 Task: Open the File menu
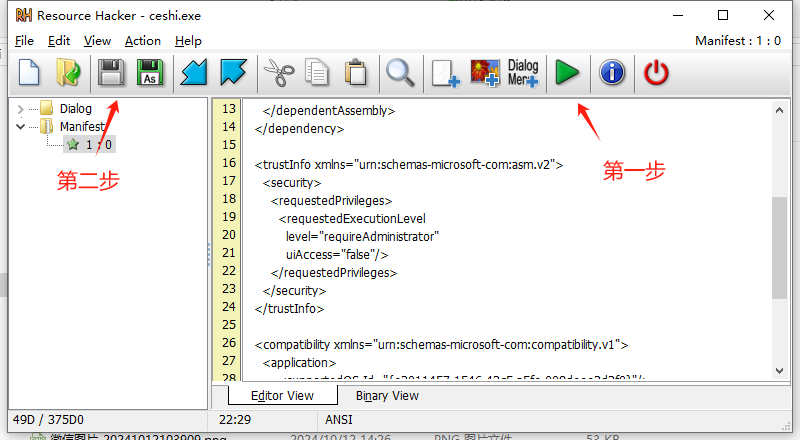point(24,41)
